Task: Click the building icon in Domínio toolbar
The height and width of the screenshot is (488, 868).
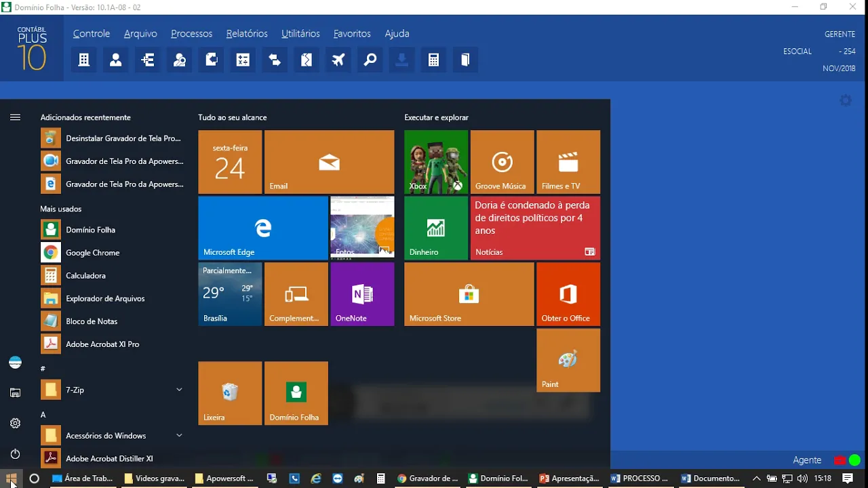Action: [x=84, y=60]
